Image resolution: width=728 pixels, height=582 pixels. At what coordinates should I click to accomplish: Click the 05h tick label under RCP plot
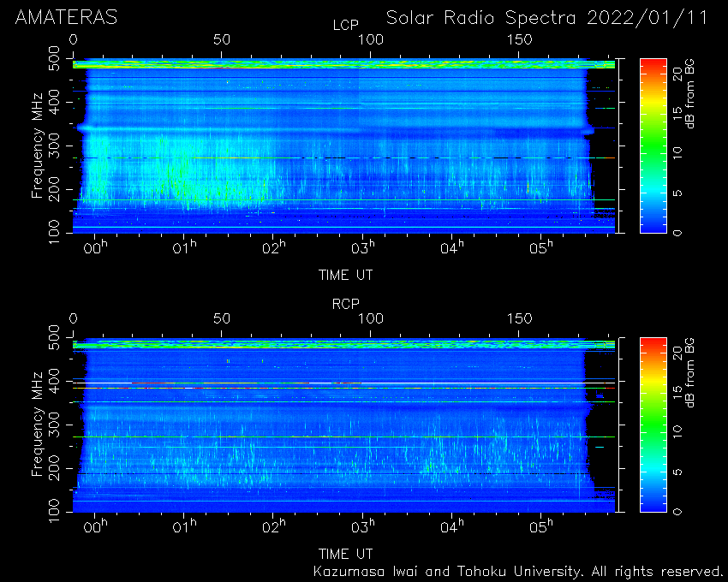[x=541, y=526]
